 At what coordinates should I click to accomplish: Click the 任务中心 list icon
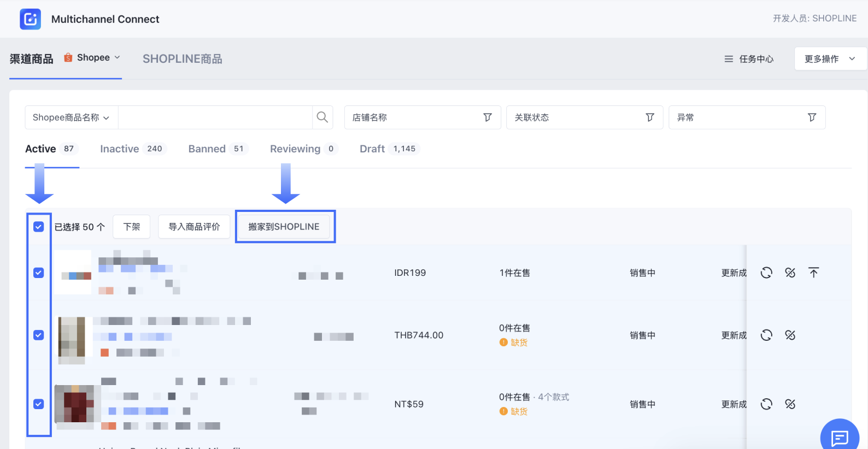pos(729,59)
